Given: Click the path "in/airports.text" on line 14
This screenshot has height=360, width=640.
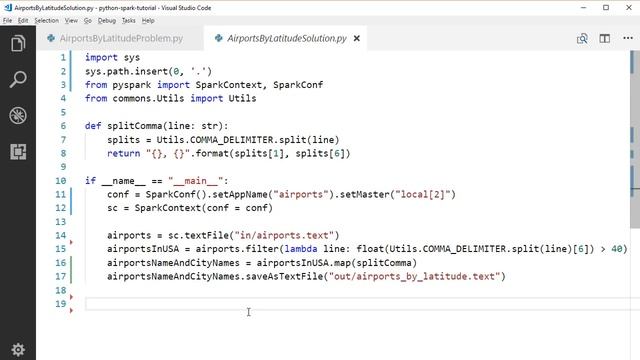Looking at the screenshot, I should [284, 236].
